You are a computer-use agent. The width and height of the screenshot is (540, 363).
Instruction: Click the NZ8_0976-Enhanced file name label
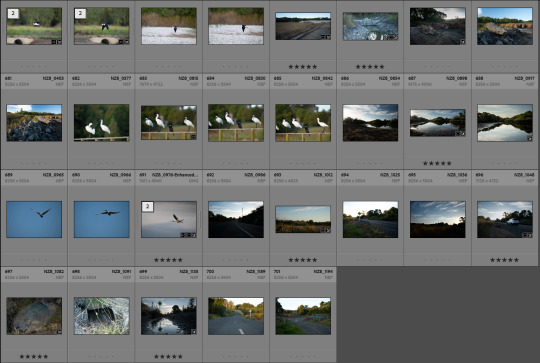pos(175,175)
